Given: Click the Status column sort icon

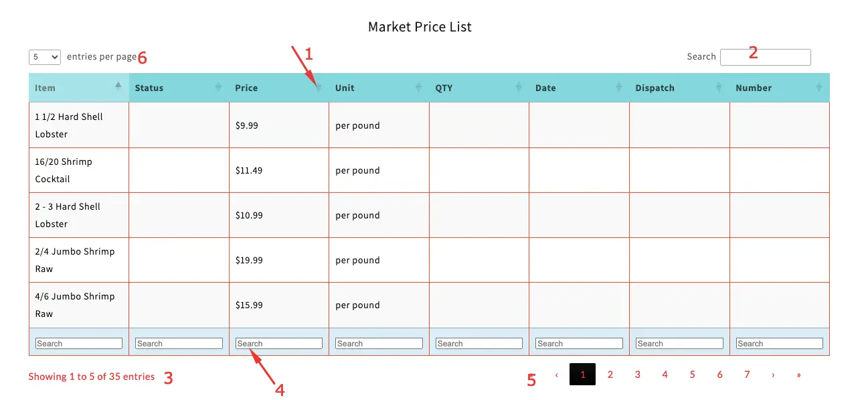Looking at the screenshot, I should [x=218, y=88].
